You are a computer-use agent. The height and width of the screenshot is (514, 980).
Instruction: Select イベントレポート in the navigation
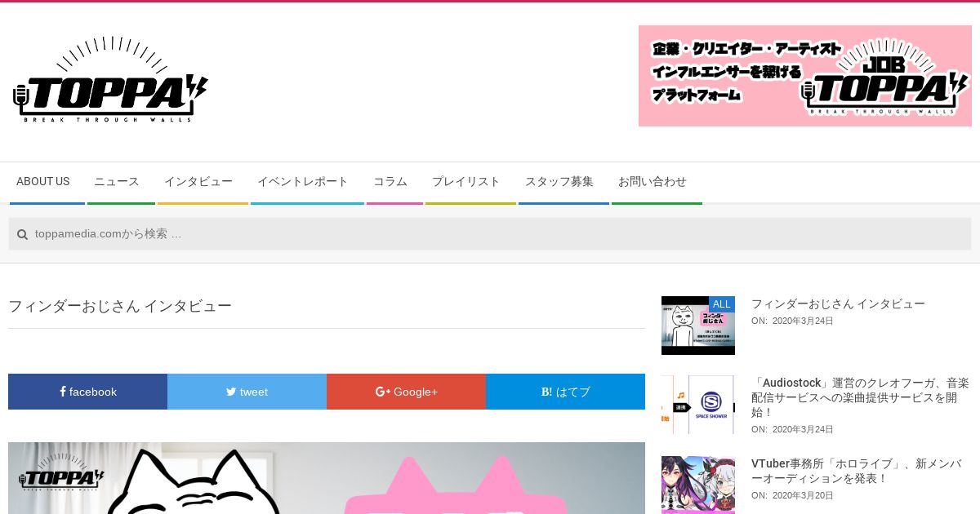[x=303, y=181]
